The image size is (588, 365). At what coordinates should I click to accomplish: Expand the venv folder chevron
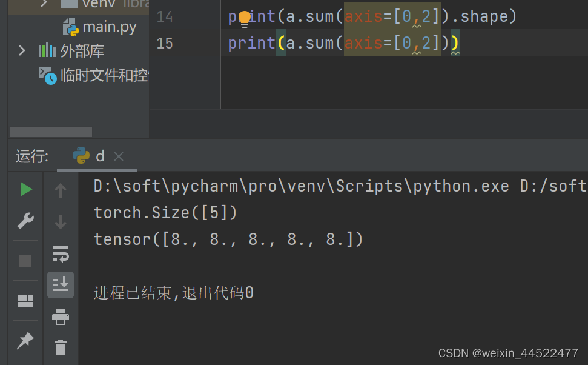point(44,4)
